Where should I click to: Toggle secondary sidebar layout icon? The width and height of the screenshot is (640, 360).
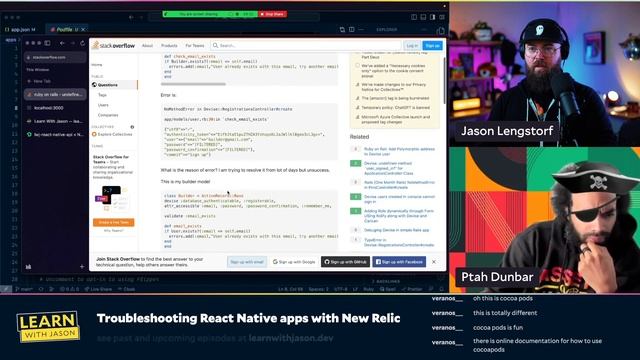click(433, 17)
